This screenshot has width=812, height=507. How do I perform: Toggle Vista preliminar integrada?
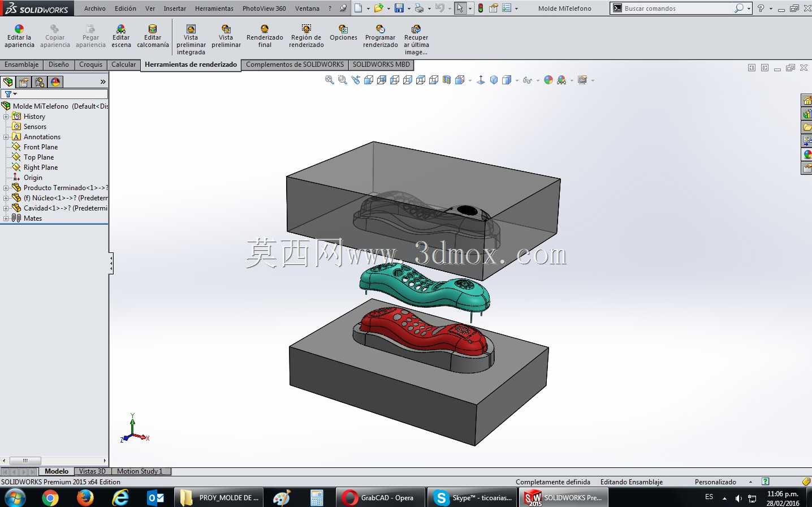click(191, 40)
